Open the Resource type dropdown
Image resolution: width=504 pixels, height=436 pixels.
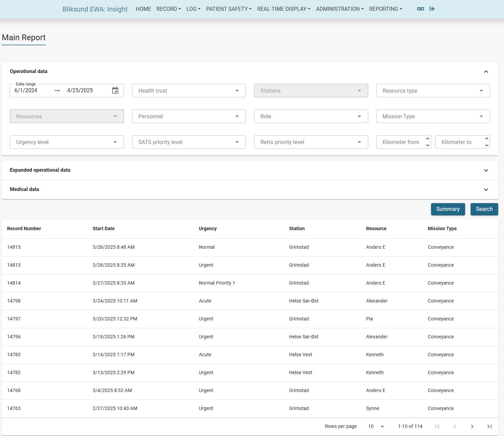[x=433, y=91]
